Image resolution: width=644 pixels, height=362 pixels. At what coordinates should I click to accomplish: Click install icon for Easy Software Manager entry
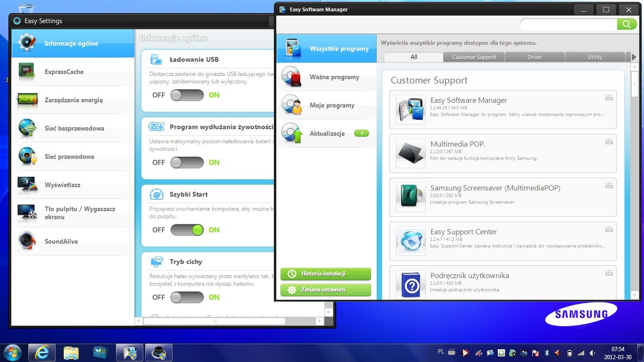pos(609,98)
